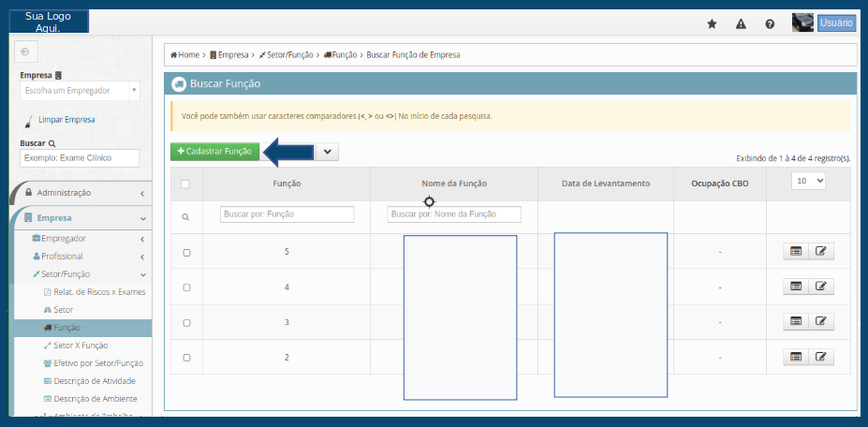This screenshot has height=427, width=868.
Task: Select the Função sidebar item
Action: click(x=83, y=328)
